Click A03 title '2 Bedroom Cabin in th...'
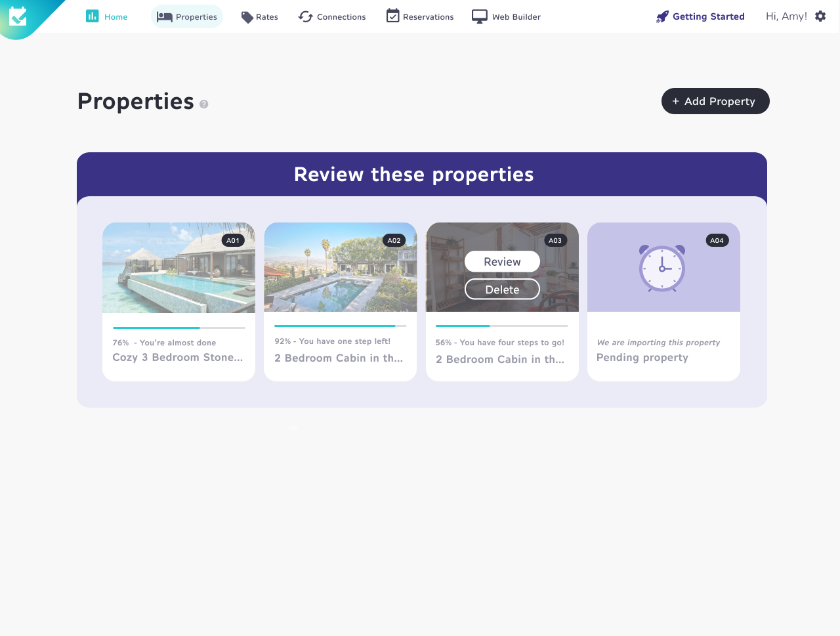The image size is (840, 636). [x=500, y=359]
